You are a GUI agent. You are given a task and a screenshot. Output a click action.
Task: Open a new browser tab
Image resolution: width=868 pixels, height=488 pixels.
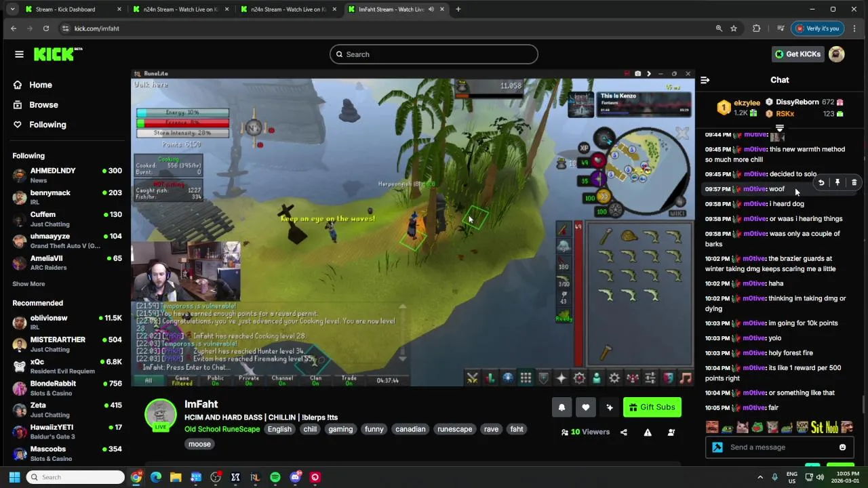click(458, 9)
